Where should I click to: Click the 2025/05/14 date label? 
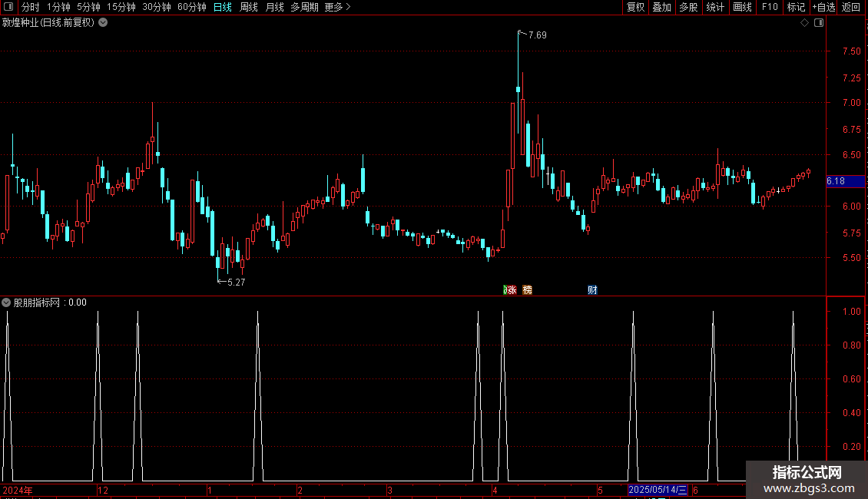pyautogui.click(x=658, y=490)
